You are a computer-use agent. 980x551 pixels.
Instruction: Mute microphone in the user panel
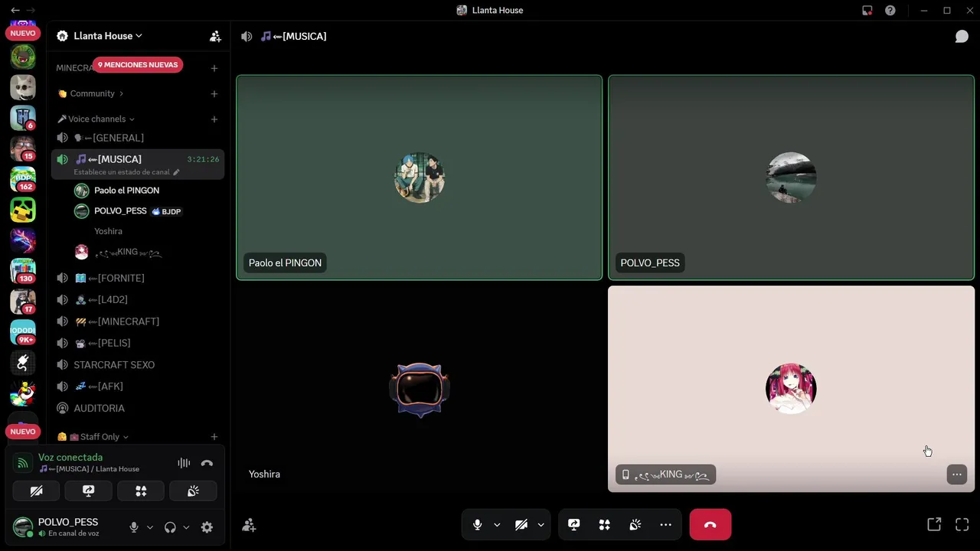pyautogui.click(x=134, y=527)
